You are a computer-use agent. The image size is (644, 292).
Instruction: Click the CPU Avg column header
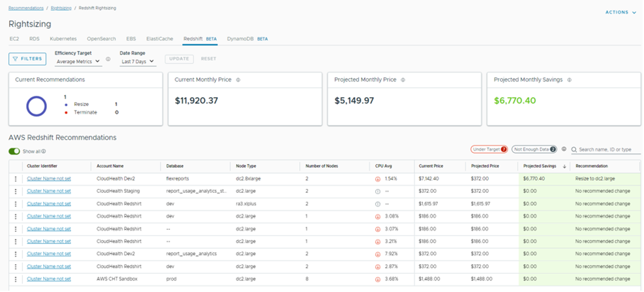pos(383,166)
